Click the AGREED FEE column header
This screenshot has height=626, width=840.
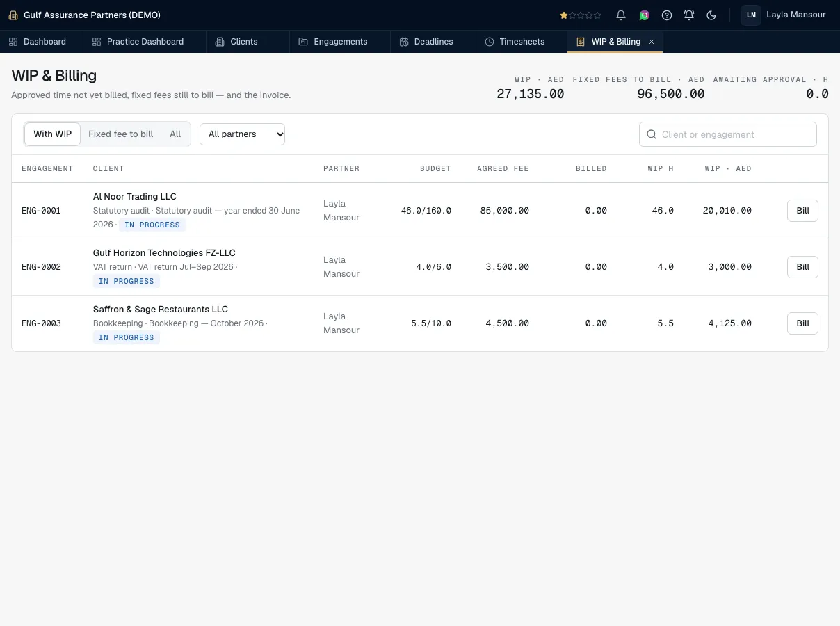point(503,169)
